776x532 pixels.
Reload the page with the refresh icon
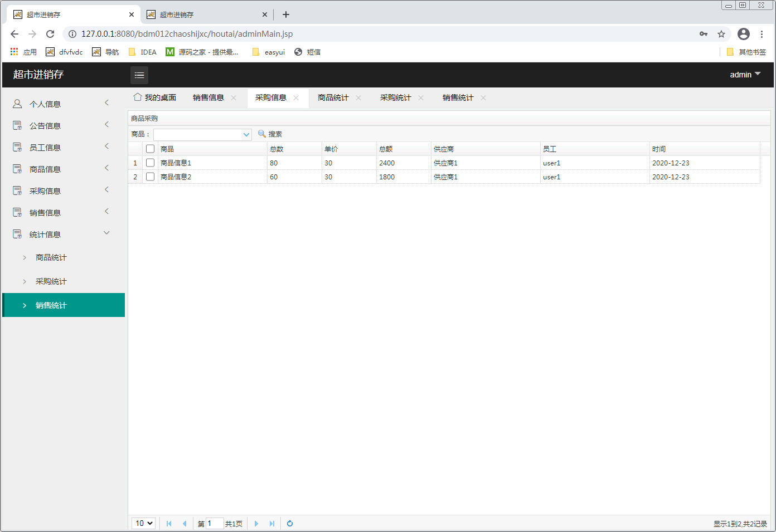click(50, 34)
